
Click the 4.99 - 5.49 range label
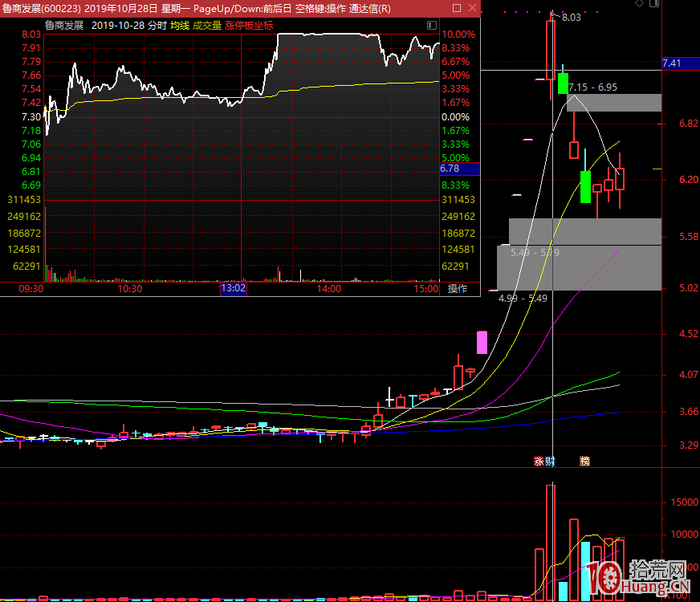click(x=523, y=298)
